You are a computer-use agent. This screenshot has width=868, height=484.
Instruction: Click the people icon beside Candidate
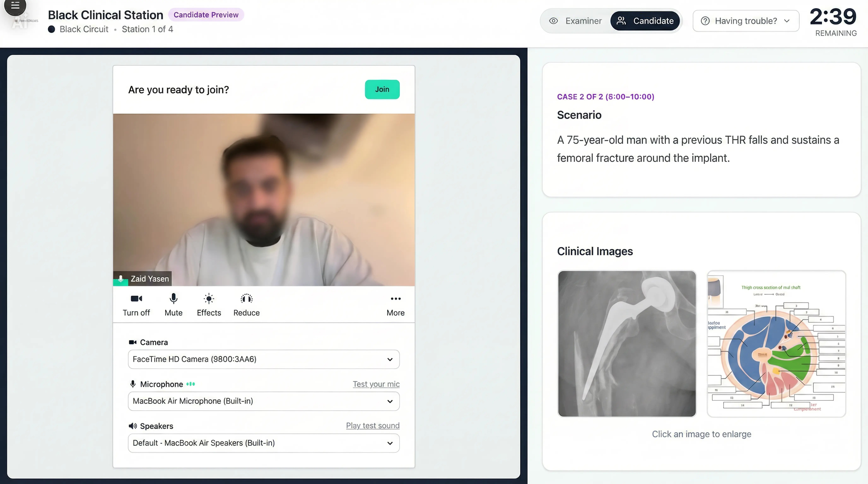621,21
